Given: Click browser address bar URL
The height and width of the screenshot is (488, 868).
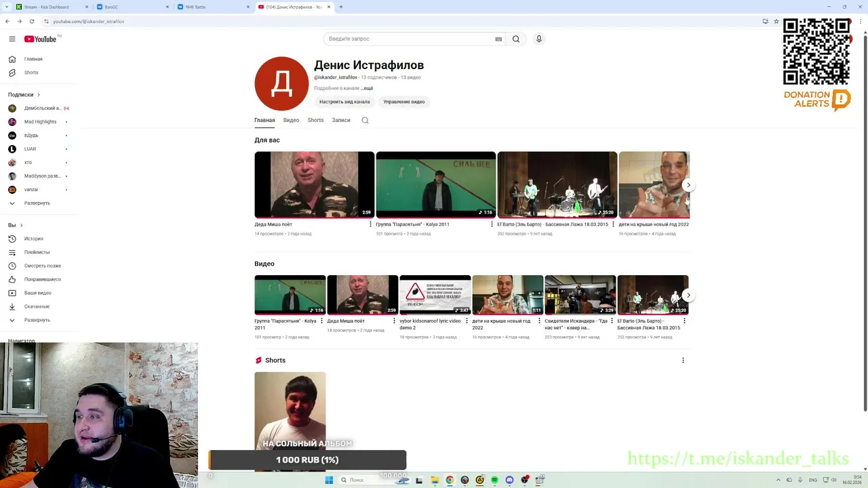Looking at the screenshot, I should (89, 21).
